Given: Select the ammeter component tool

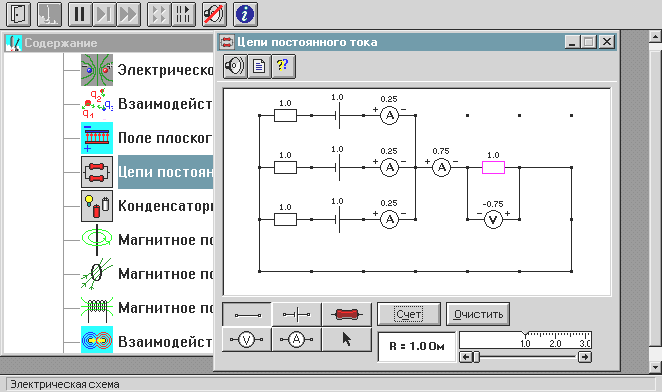Looking at the screenshot, I should click(296, 339).
